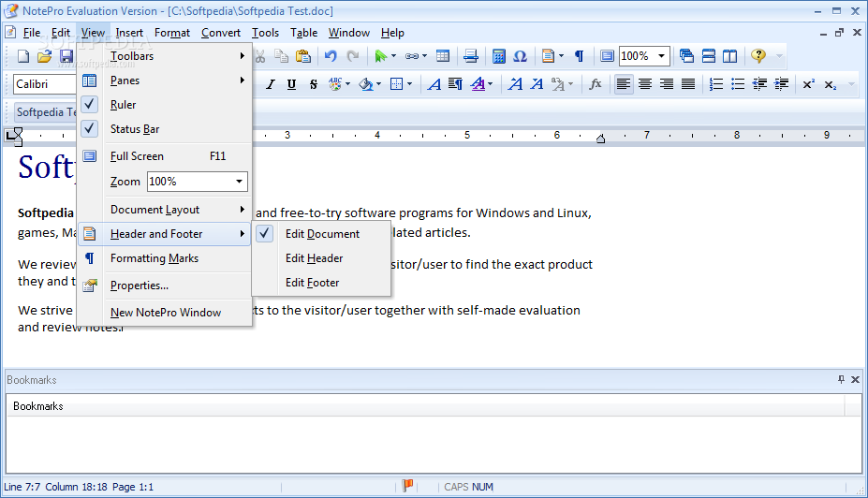Image resolution: width=868 pixels, height=498 pixels.
Task: Open the Table menu
Action: (304, 33)
